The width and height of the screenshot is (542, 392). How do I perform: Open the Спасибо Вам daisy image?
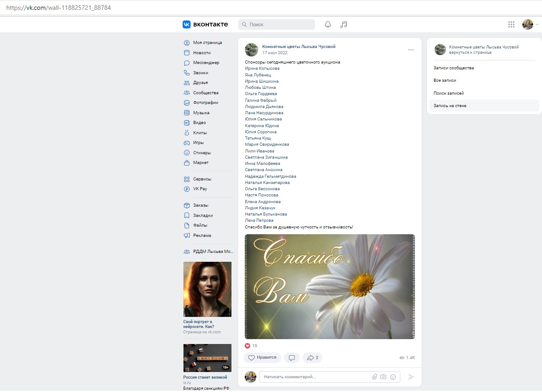pyautogui.click(x=330, y=287)
